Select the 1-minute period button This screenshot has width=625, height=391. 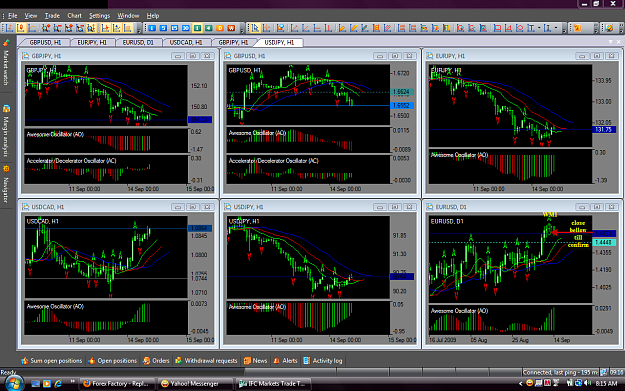click(x=152, y=28)
